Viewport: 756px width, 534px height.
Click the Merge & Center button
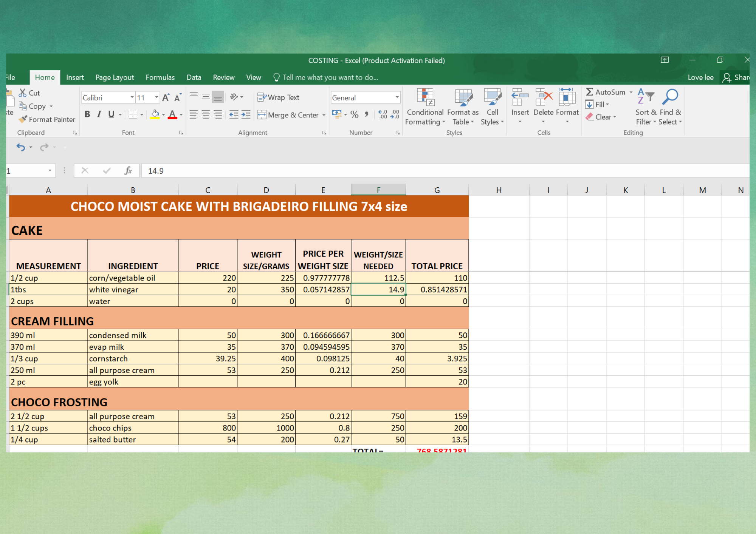(x=288, y=115)
